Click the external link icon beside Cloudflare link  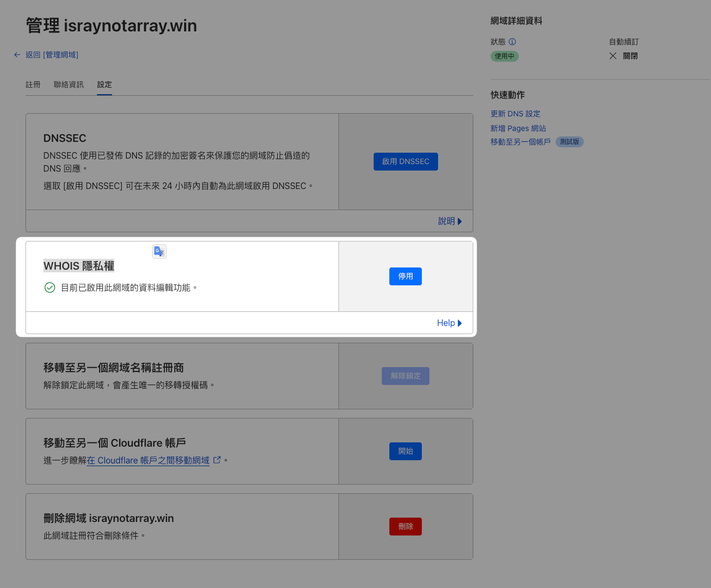(217, 460)
